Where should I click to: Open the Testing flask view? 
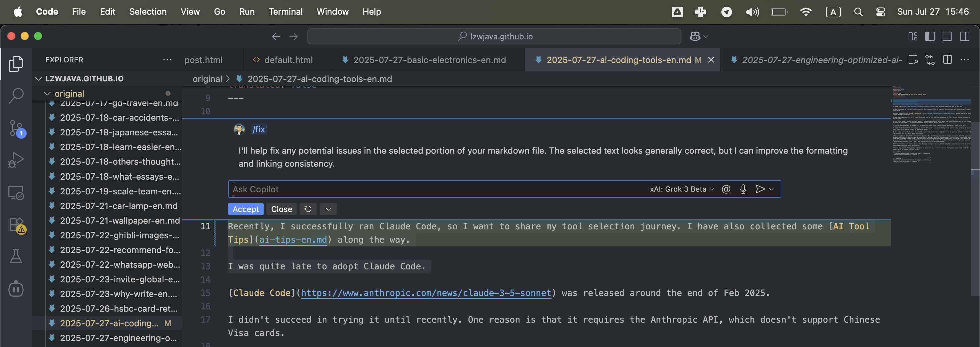pyautogui.click(x=16, y=256)
